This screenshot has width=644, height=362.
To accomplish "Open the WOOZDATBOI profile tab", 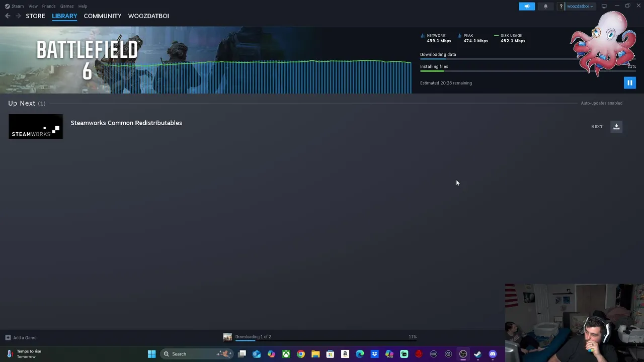I will click(148, 16).
